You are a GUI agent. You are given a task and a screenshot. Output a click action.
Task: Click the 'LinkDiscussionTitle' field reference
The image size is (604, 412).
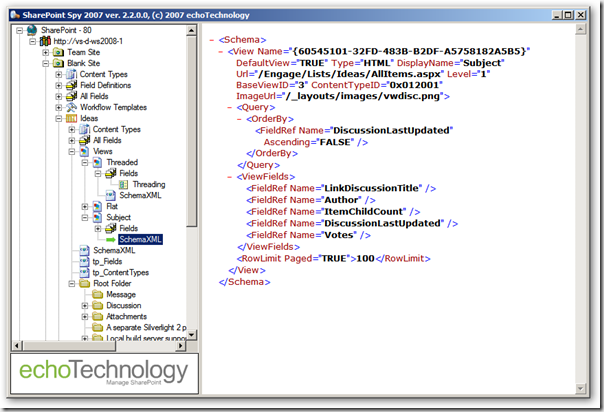[372, 188]
